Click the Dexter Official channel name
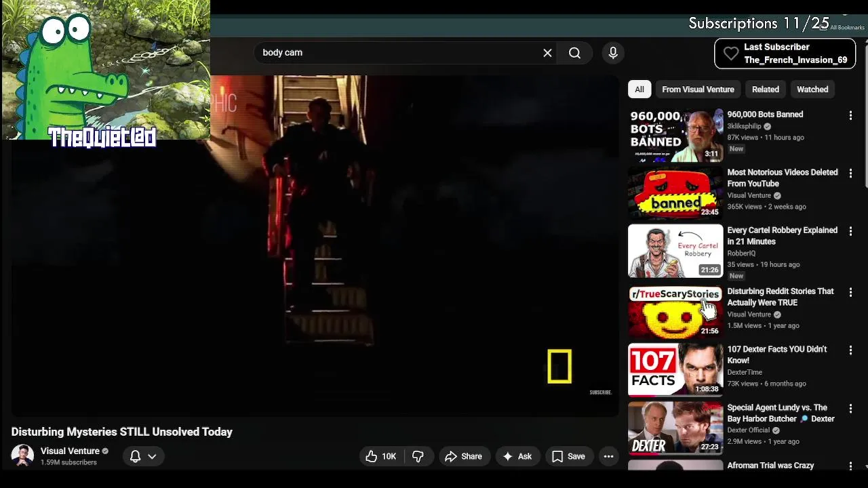The image size is (868, 488). pos(749,430)
